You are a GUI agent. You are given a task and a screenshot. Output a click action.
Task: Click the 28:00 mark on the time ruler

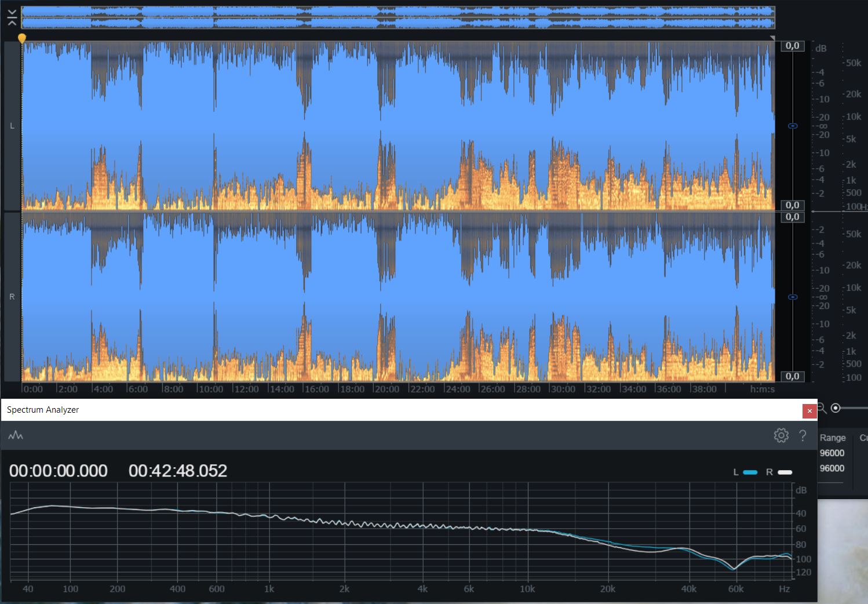click(528, 389)
